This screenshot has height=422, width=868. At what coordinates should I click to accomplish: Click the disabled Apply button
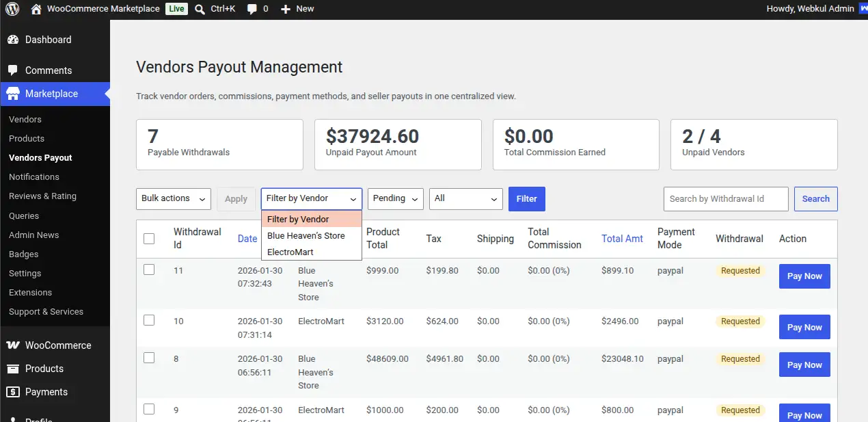(x=236, y=199)
